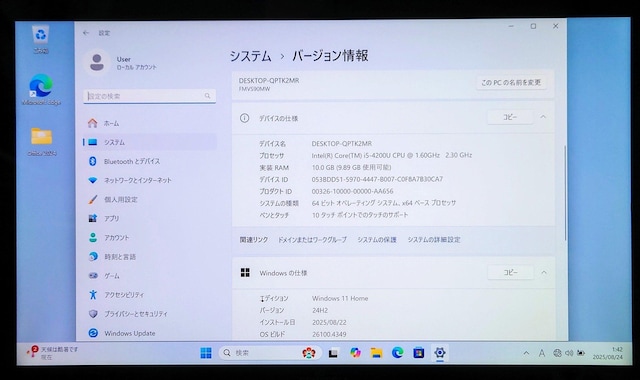Open Windows Update in sidebar
This screenshot has height=380, width=640.
point(149,333)
